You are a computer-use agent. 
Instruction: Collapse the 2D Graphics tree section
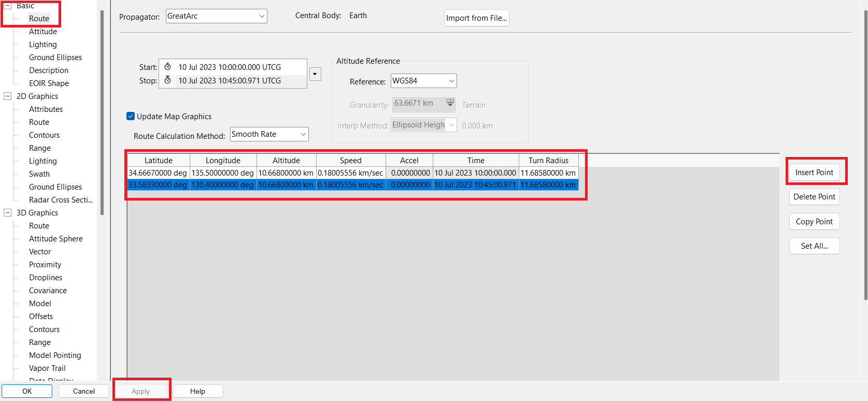pos(8,96)
